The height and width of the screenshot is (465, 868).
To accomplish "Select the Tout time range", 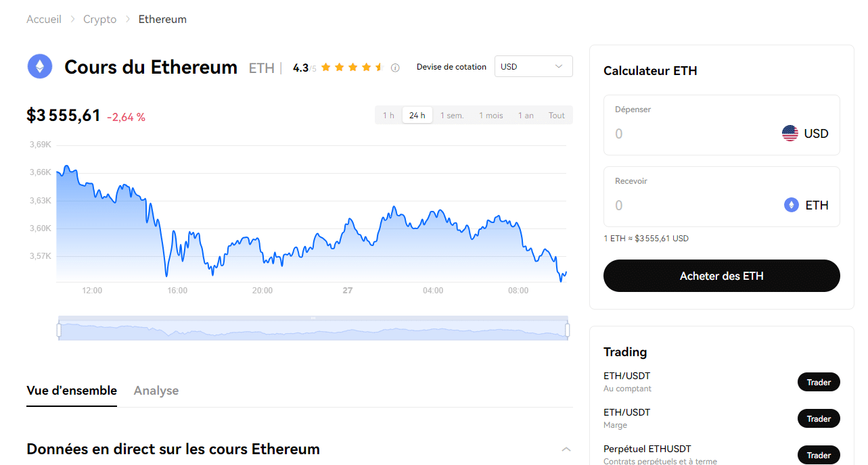I will pyautogui.click(x=557, y=116).
